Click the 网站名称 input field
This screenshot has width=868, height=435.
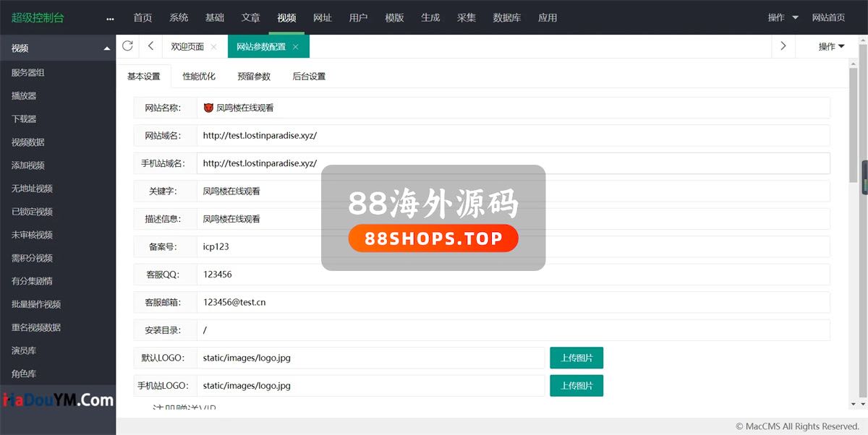513,108
